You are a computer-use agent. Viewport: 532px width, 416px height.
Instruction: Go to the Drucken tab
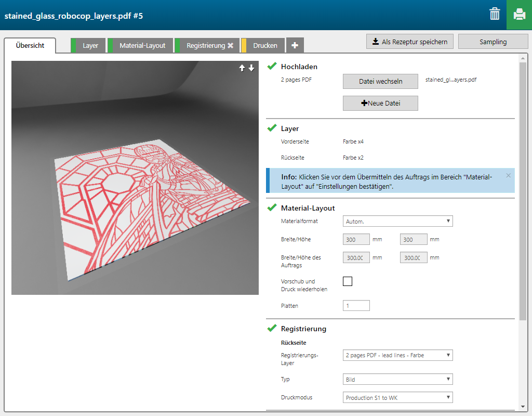[263, 46]
